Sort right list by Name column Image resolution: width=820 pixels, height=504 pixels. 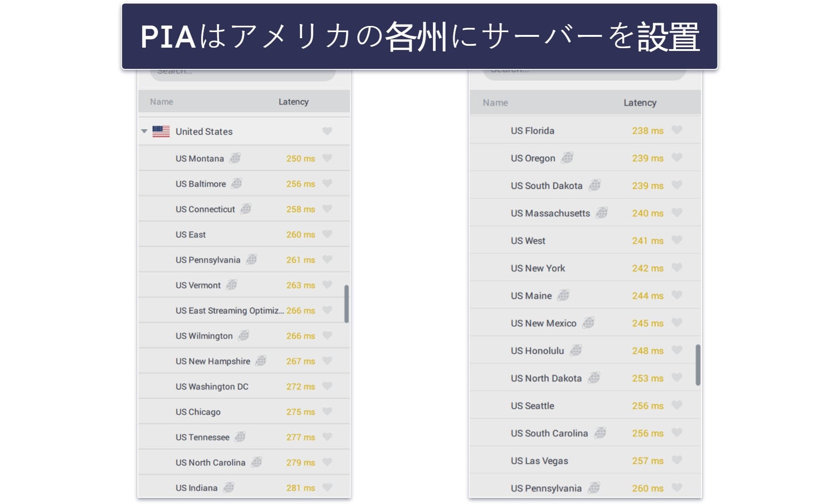point(495,102)
